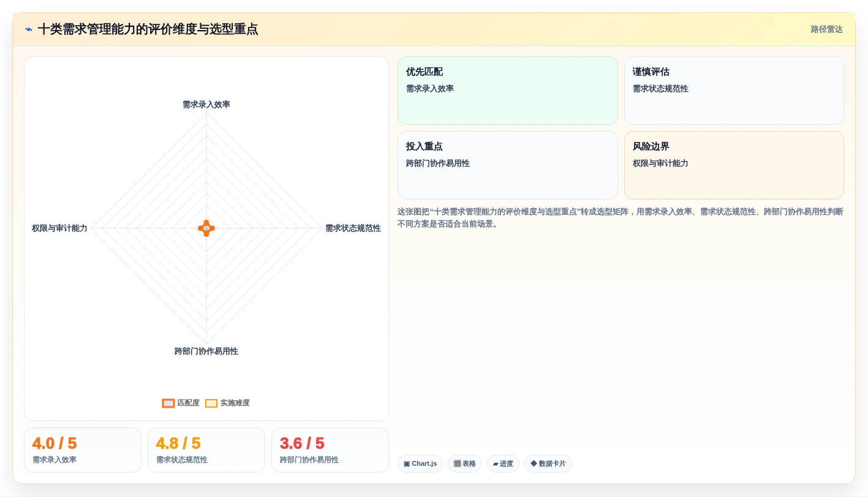Click the 4.0 / 5 score value
Screen dimensions: 868x497
tap(55, 443)
